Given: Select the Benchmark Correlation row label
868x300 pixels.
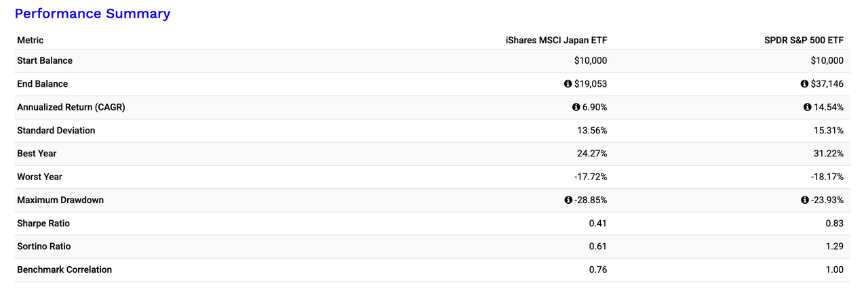Looking at the screenshot, I should 64,270.
